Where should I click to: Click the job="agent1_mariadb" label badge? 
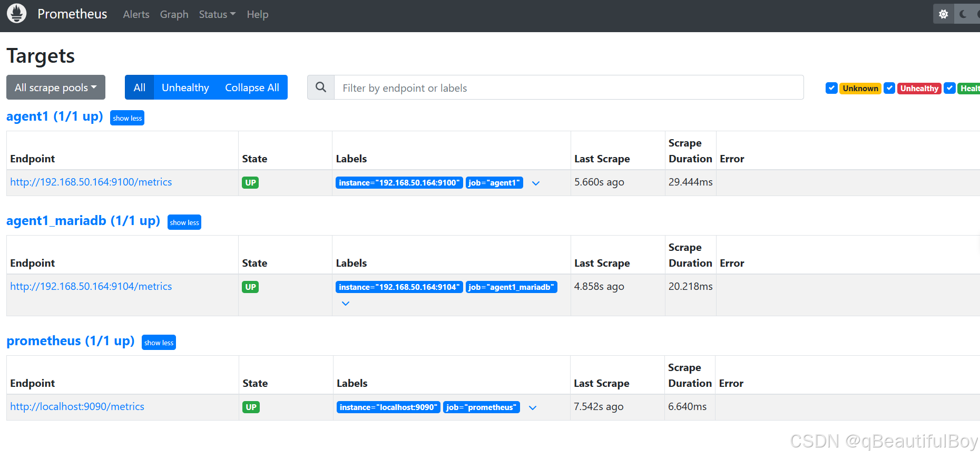pos(512,287)
